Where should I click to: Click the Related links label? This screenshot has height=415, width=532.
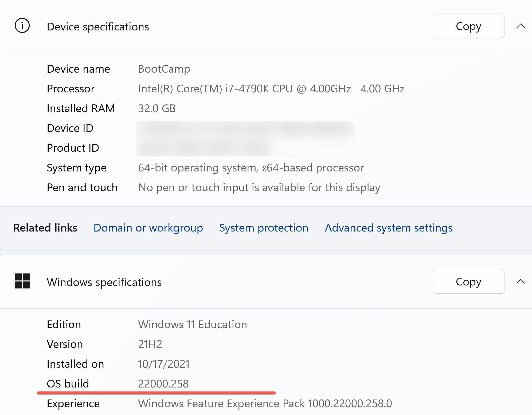point(45,228)
